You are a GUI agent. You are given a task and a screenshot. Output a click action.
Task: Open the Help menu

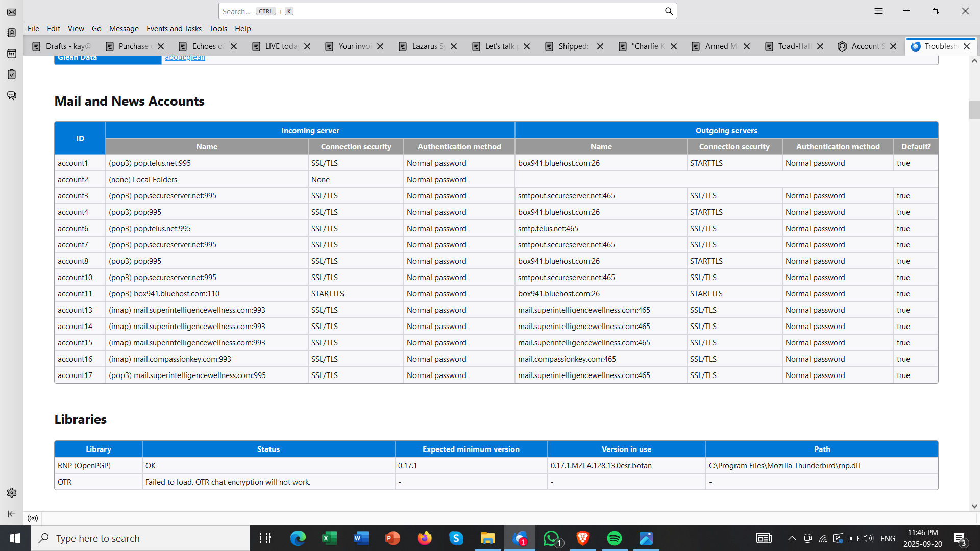pyautogui.click(x=242, y=29)
